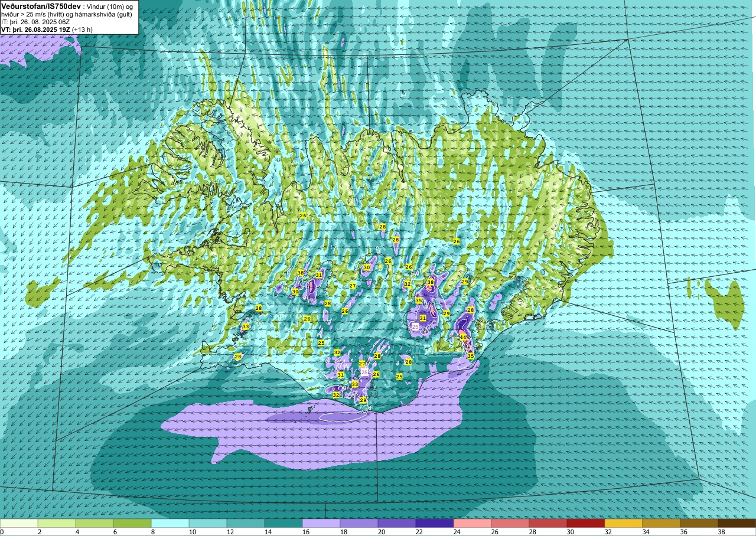Screen dimensions: 756x536
Task: Click the 36 tick label on color scale
Action: tap(683, 532)
